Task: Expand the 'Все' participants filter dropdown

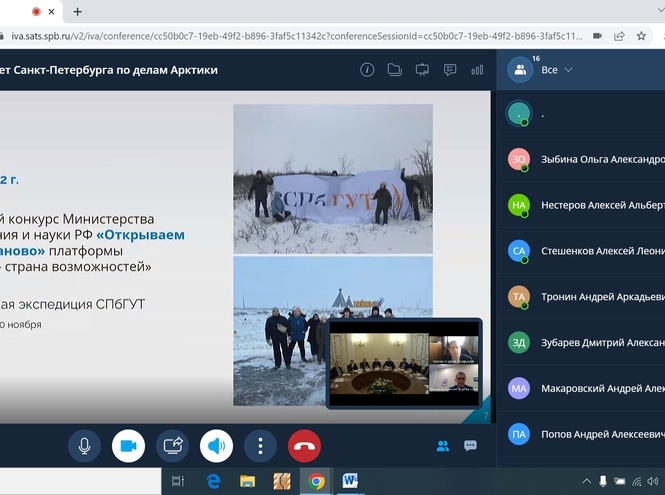Action: click(557, 70)
